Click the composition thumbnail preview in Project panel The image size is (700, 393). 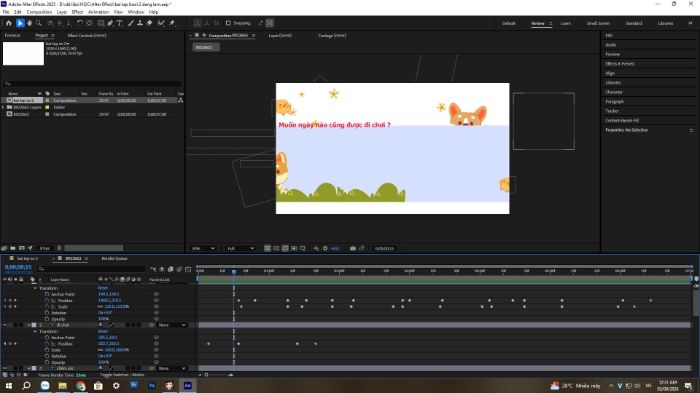click(23, 53)
